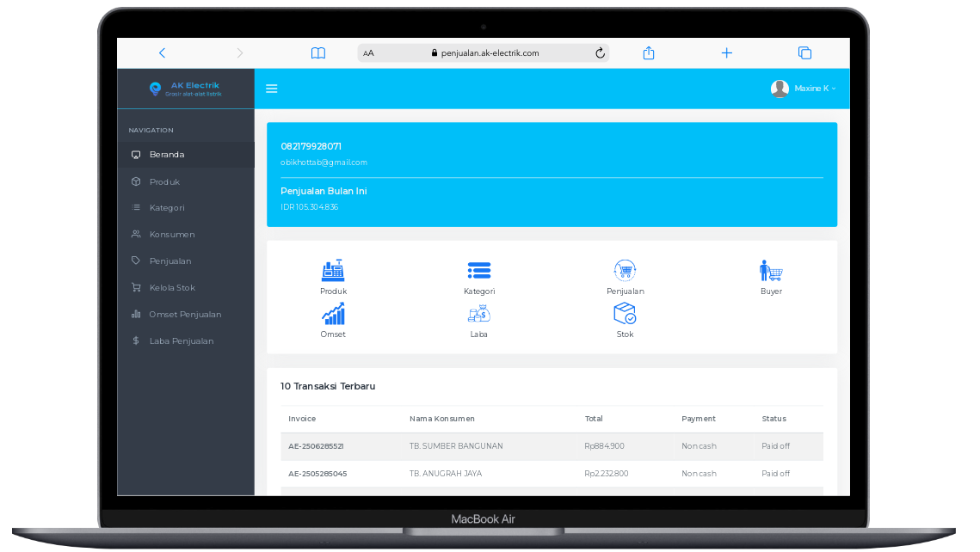Click the browser forward arrow

(x=240, y=53)
